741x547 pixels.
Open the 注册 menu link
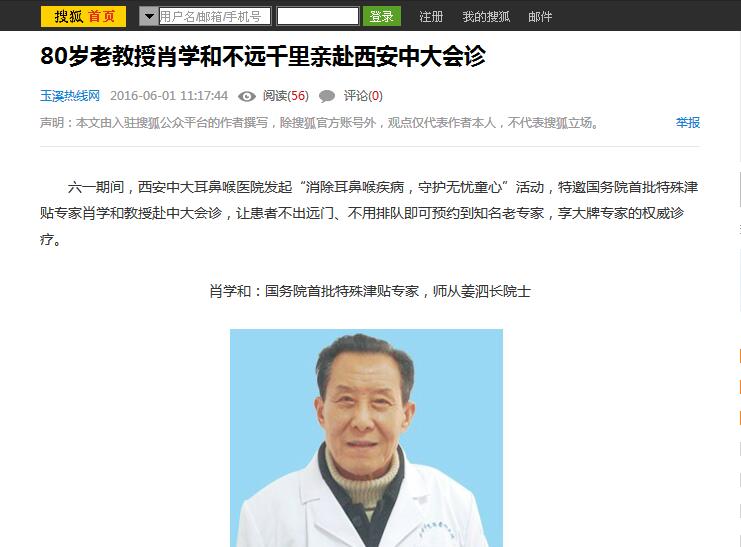431,17
